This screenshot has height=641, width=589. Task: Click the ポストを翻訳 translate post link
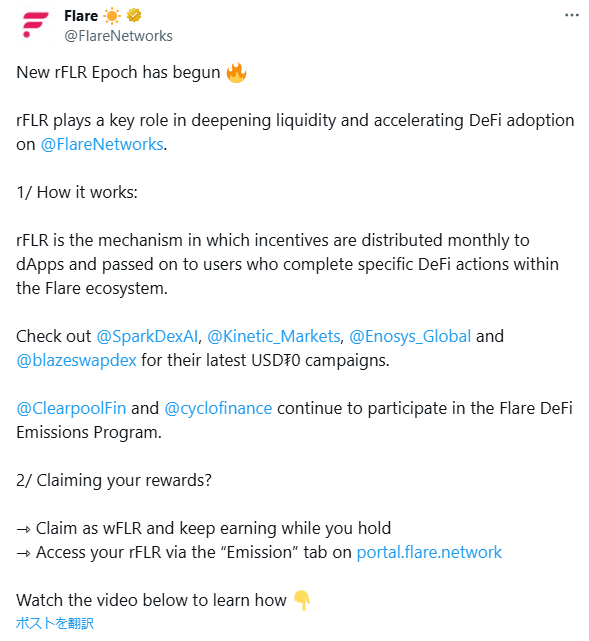click(x=55, y=623)
